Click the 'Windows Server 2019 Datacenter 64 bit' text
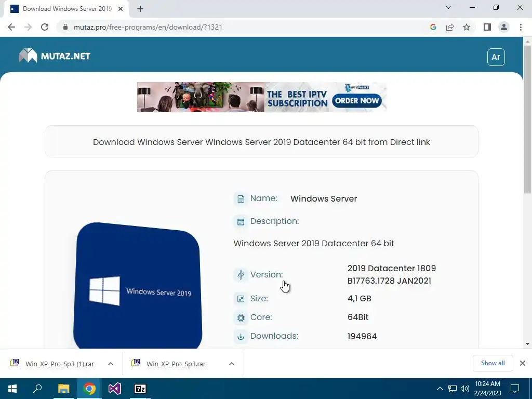This screenshot has height=399, width=532. (x=314, y=243)
